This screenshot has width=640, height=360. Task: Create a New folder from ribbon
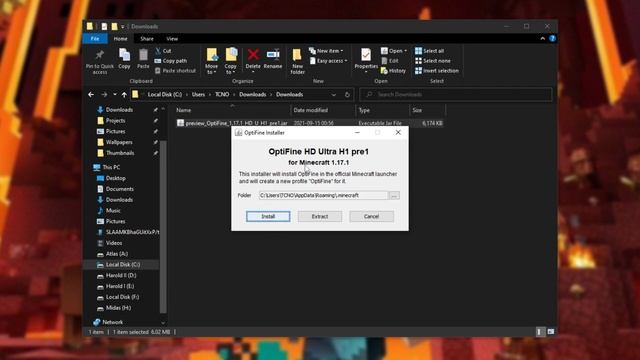click(x=298, y=61)
